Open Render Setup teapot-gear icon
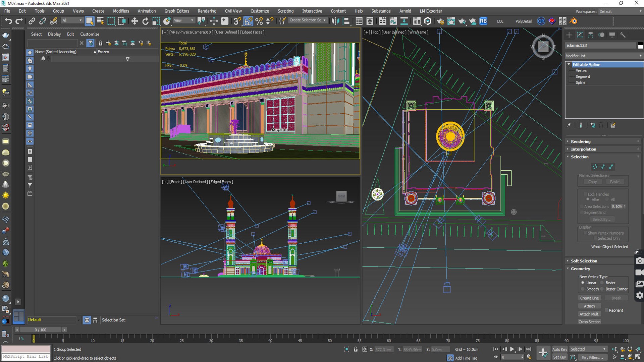This screenshot has height=362, width=644. pos(440,21)
